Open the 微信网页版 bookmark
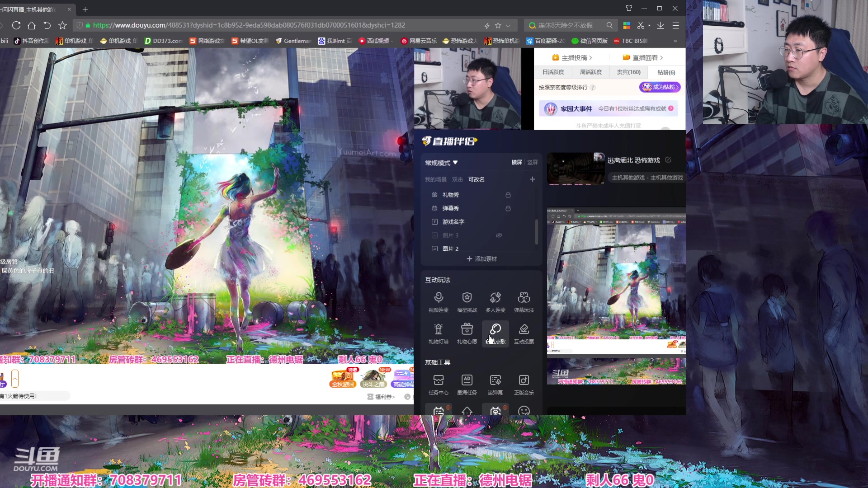The image size is (868, 488). (590, 41)
